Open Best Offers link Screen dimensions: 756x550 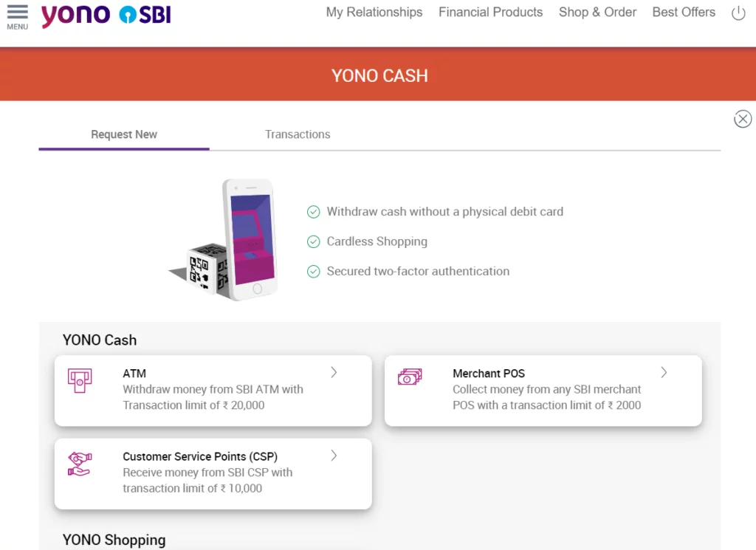click(x=684, y=13)
